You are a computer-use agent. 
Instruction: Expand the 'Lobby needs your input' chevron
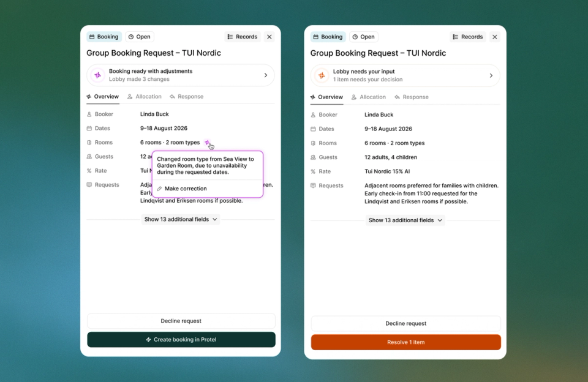491,75
